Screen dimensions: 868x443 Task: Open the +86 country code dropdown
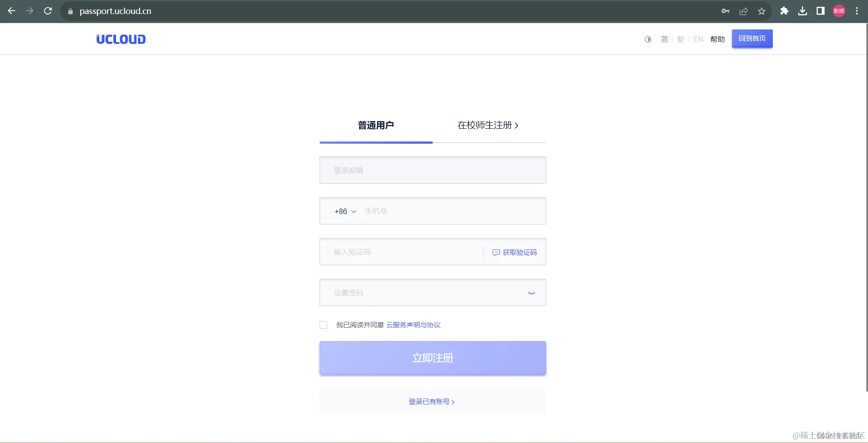point(344,211)
